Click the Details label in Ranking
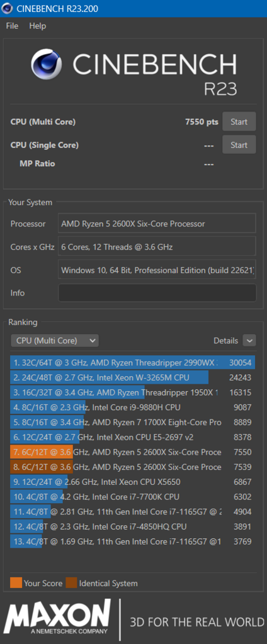The image size is (267, 644). coord(226,340)
